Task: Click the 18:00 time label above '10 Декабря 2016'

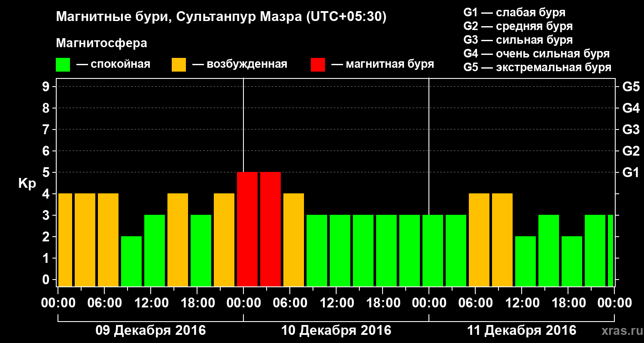Action: pyautogui.click(x=383, y=303)
